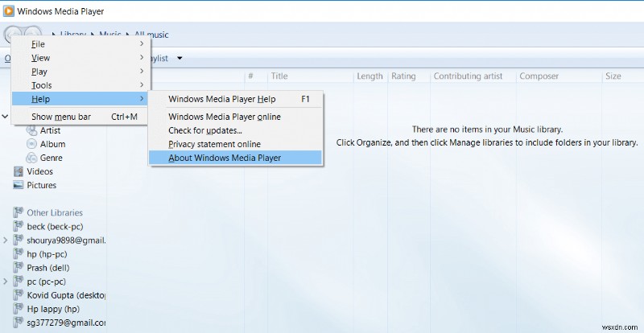Select the Album disc icon
The height and width of the screenshot is (333, 644).
pos(31,144)
